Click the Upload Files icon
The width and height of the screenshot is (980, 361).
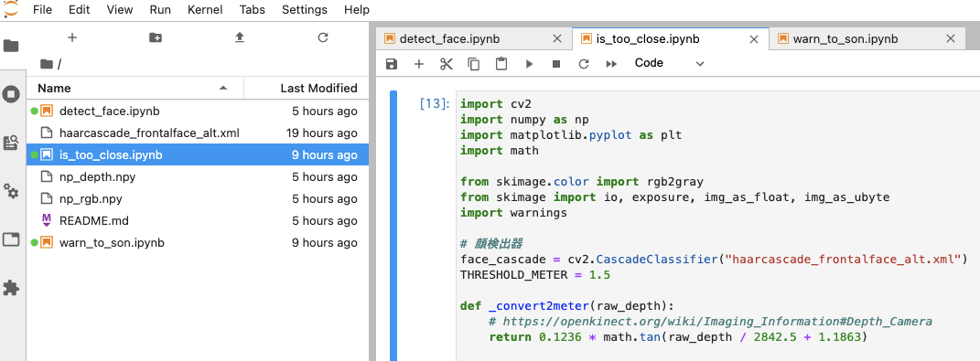240,37
